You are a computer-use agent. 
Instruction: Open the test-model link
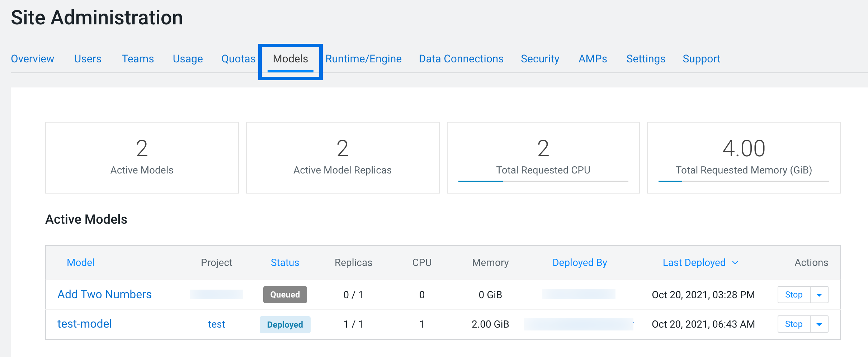(85, 324)
